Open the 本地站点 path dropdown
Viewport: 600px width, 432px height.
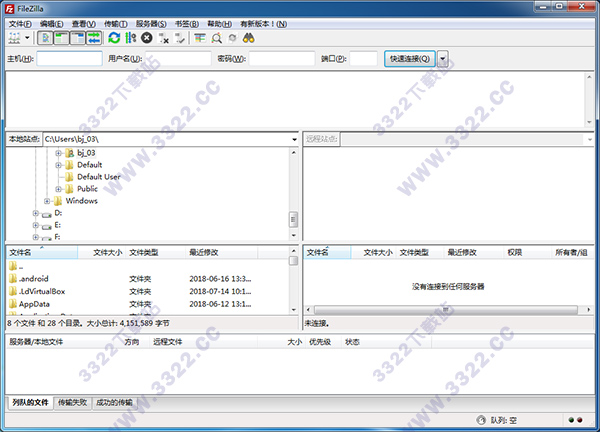294,139
